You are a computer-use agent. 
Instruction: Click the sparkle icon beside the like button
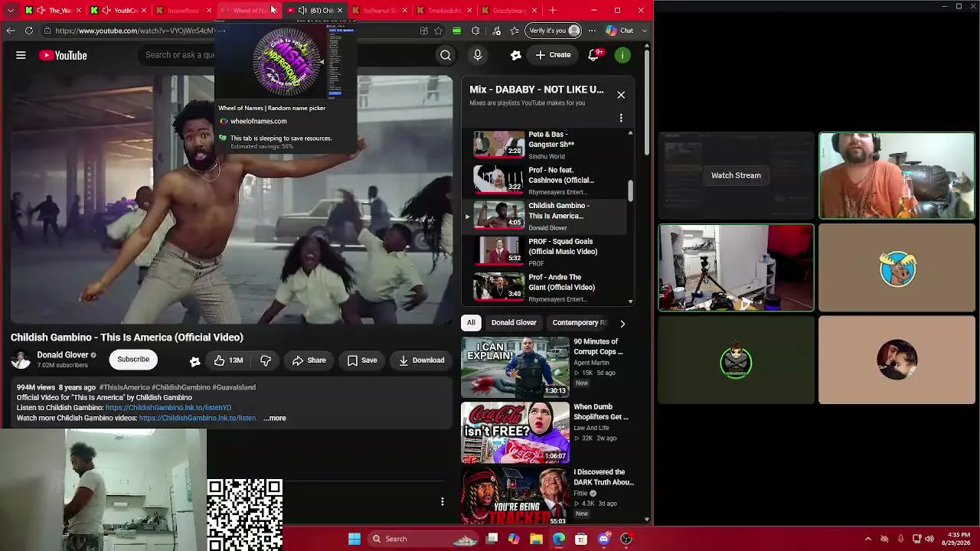pos(194,360)
